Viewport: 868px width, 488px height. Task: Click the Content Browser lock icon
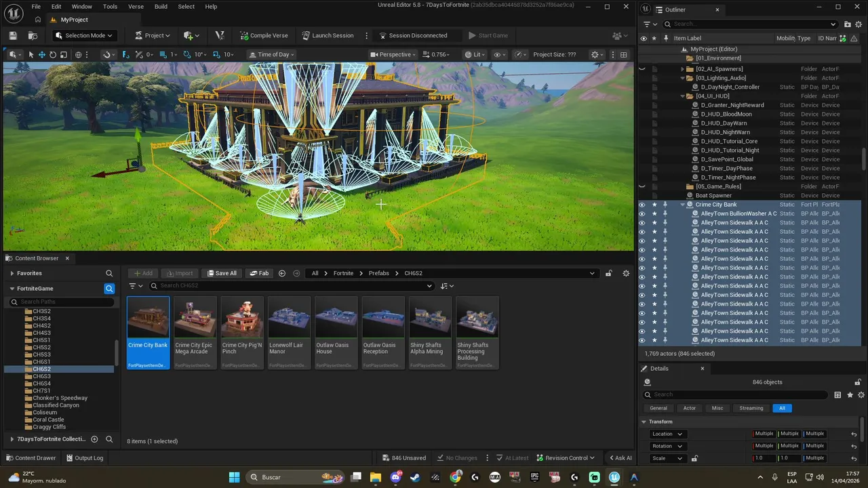pyautogui.click(x=609, y=273)
